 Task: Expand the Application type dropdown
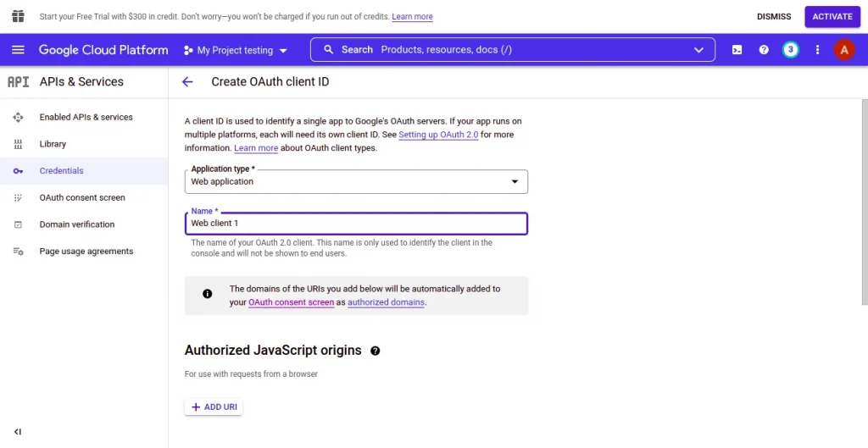click(x=356, y=181)
